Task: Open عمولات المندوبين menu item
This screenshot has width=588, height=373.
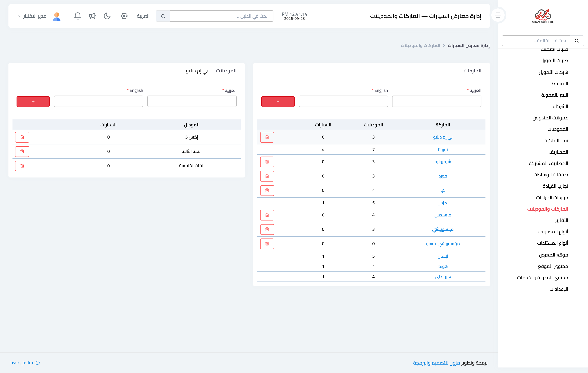Action: tap(550, 118)
